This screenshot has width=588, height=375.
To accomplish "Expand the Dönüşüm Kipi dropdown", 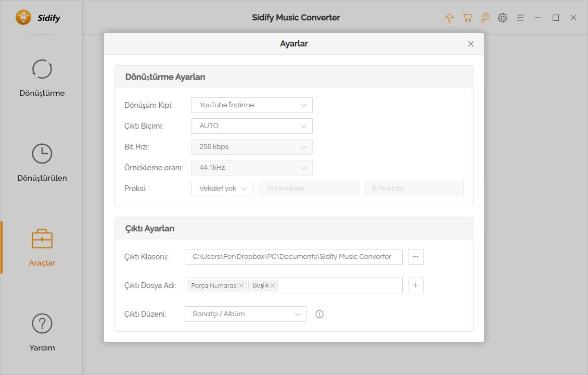I will tap(252, 105).
